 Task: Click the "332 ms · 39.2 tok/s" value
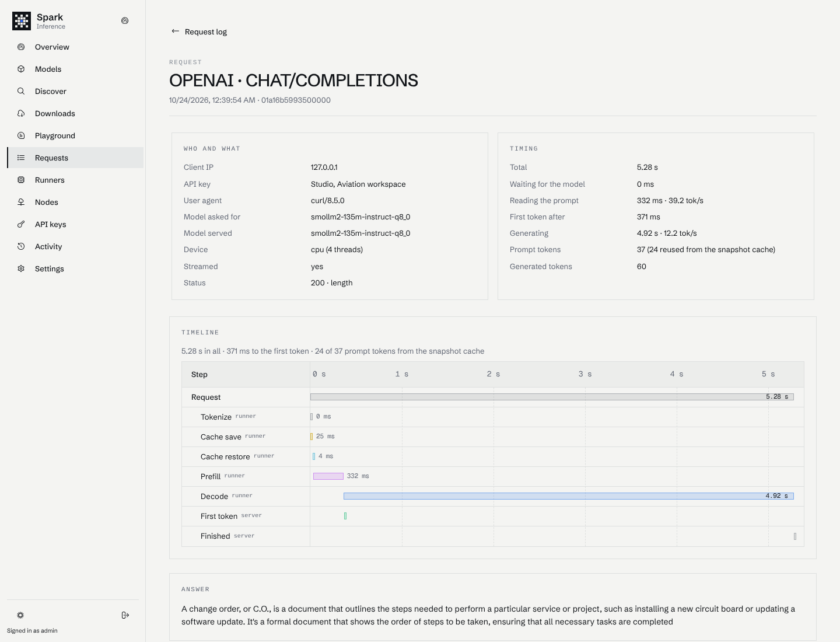tap(670, 200)
